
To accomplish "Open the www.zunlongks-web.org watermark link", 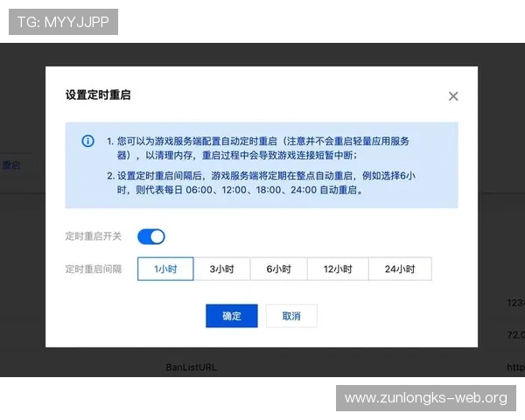I will click(x=426, y=398).
